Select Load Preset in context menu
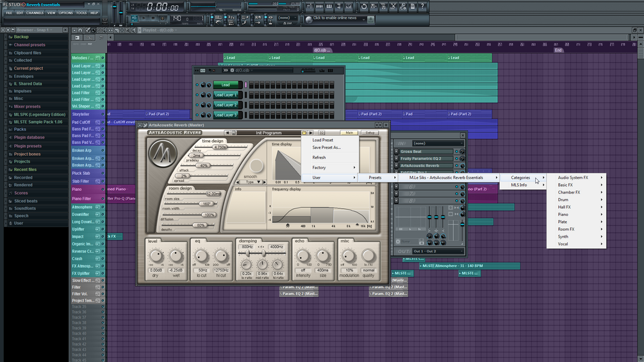 click(x=330, y=140)
